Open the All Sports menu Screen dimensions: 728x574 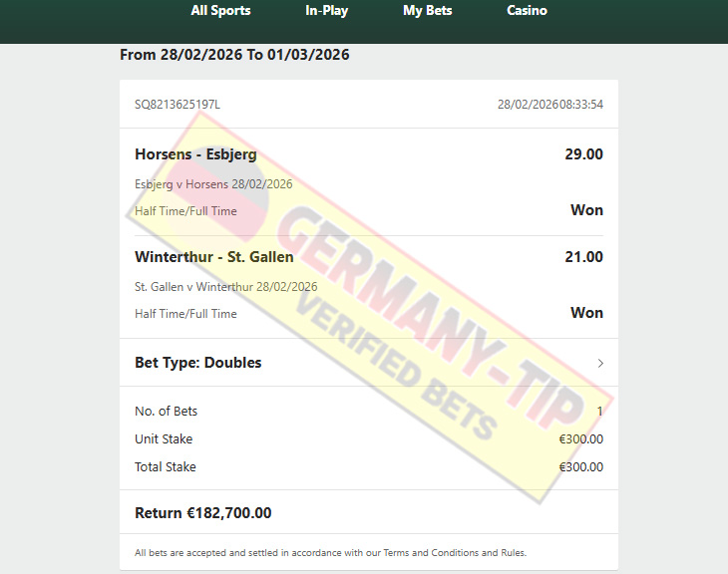[x=220, y=10]
